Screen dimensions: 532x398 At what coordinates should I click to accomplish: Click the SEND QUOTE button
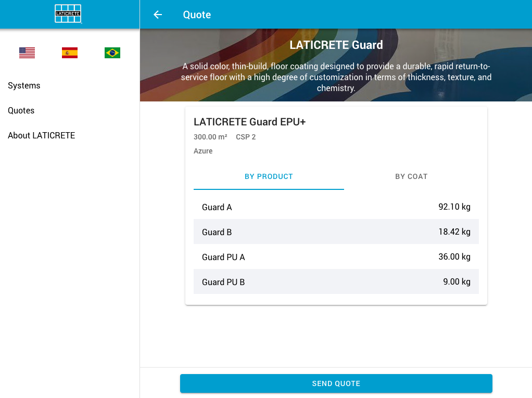coord(336,383)
